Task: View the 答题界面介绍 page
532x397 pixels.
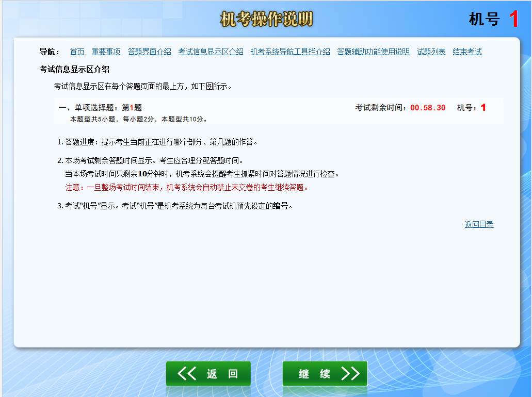Action: click(149, 52)
